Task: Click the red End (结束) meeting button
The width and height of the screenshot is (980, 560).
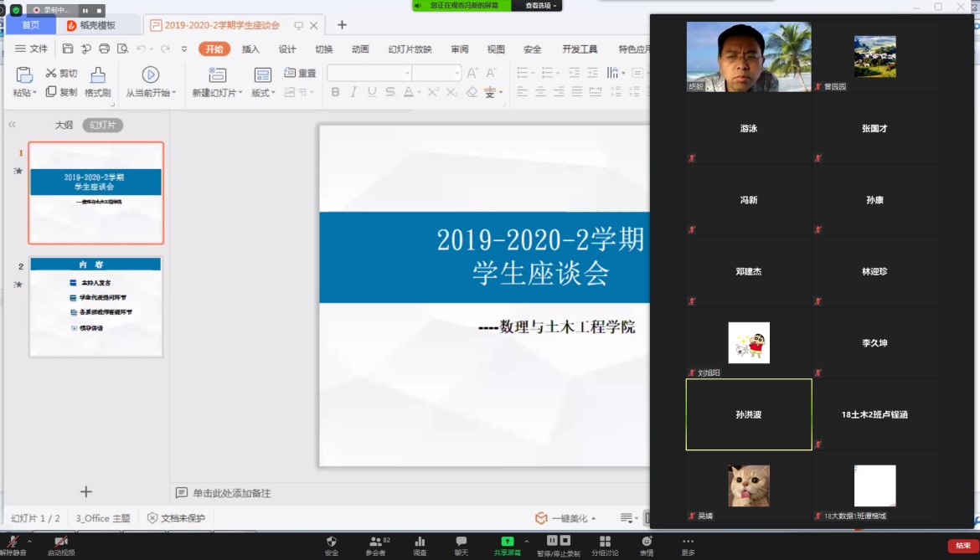Action: click(x=962, y=546)
